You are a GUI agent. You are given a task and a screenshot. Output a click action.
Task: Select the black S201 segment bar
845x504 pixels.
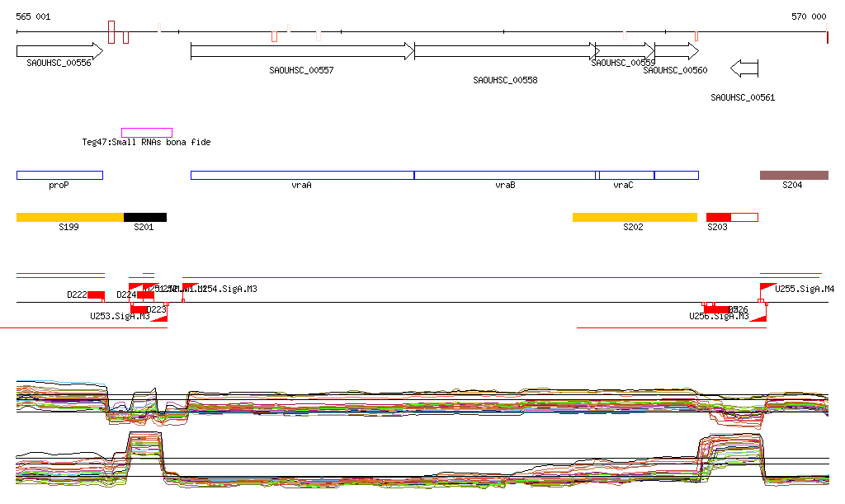tap(145, 217)
